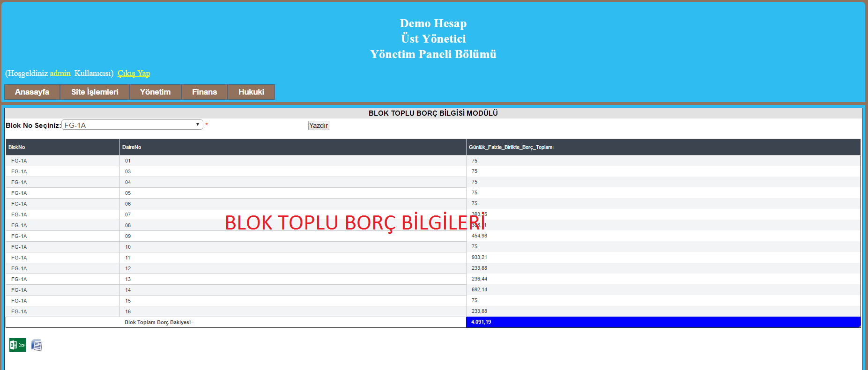
Task: Export table using the Excel icon
Action: pyautogui.click(x=17, y=345)
